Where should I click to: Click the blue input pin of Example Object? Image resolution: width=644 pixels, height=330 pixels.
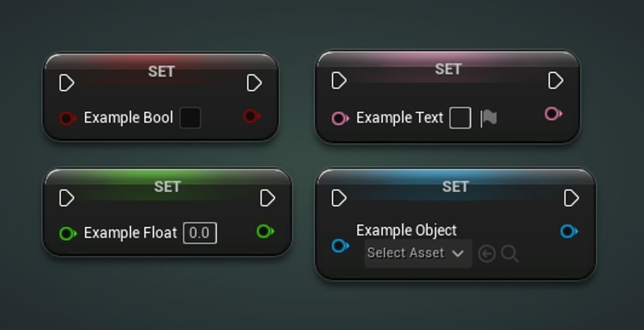[x=339, y=246]
